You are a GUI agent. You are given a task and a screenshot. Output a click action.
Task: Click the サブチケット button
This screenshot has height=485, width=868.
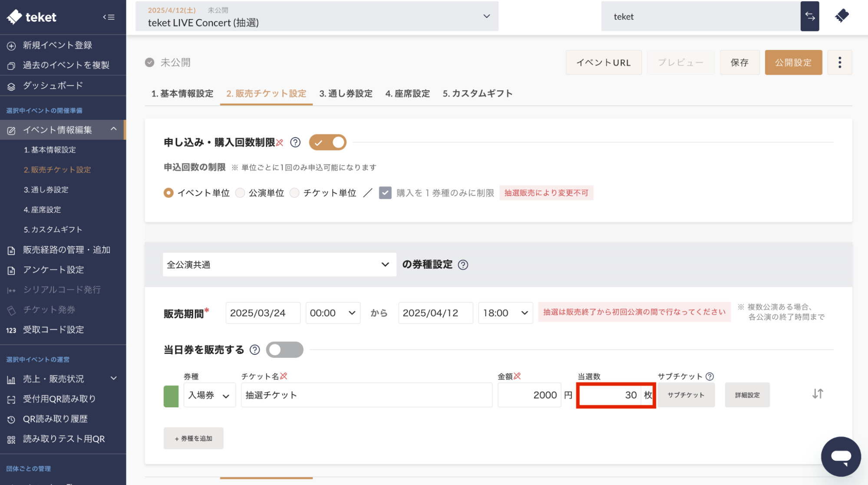pos(686,395)
